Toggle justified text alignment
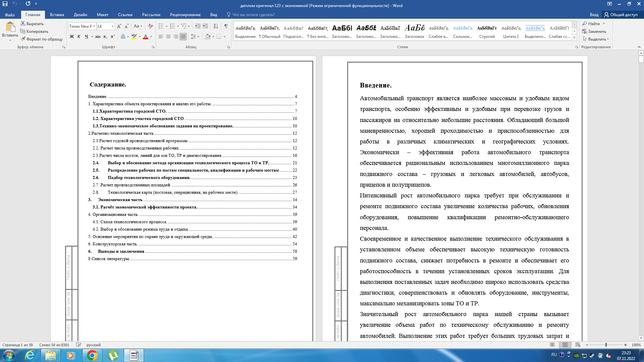 [x=183, y=37]
